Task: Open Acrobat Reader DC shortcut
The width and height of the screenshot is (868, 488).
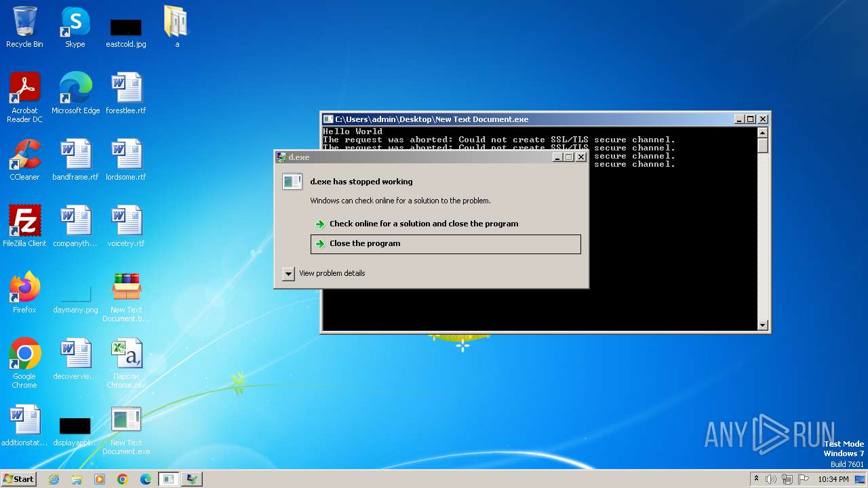Action: [24, 97]
